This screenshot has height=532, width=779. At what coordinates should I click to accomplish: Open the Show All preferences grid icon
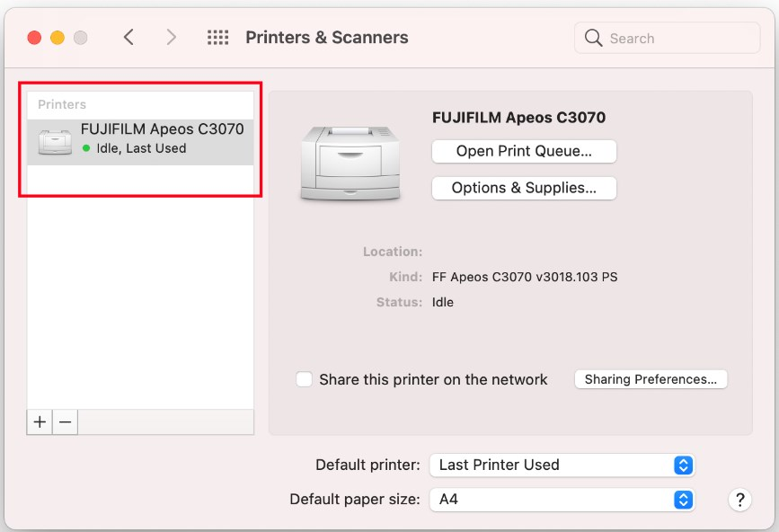(218, 37)
